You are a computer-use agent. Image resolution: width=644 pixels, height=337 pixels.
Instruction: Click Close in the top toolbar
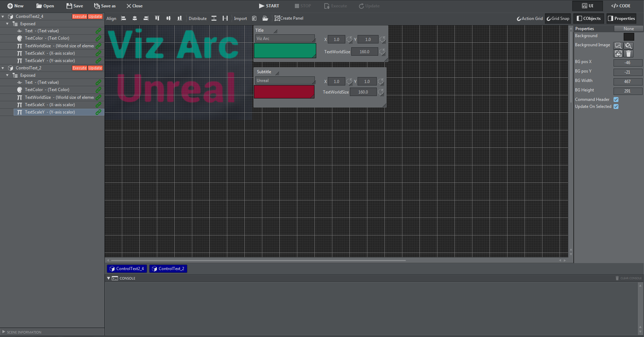(x=134, y=6)
